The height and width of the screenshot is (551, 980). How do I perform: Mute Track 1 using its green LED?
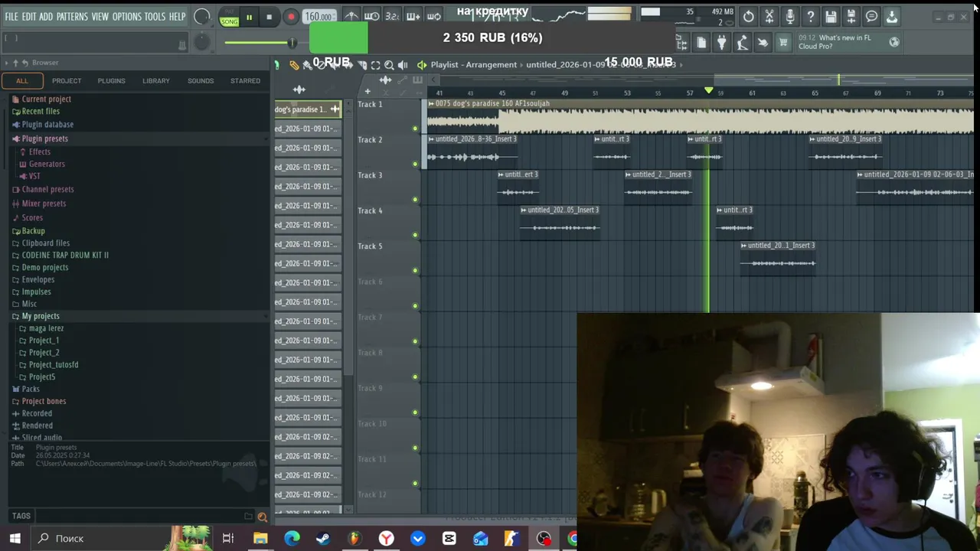pos(415,129)
